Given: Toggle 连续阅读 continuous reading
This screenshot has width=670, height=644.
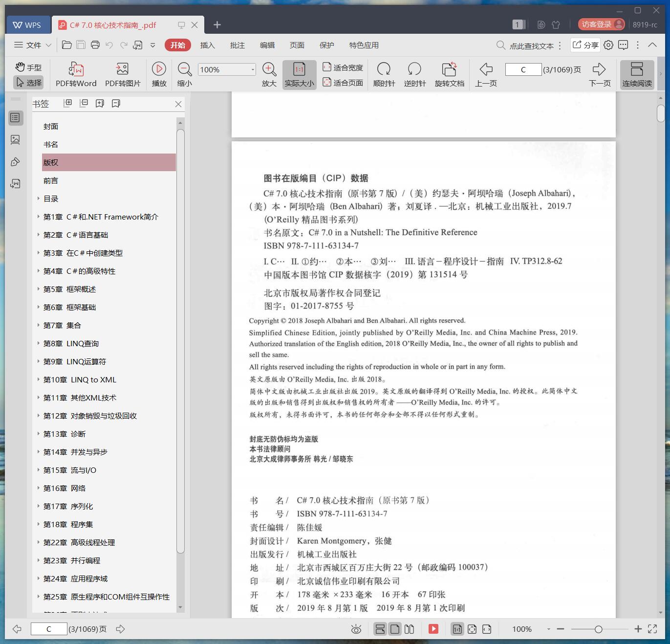Looking at the screenshot, I should [637, 75].
